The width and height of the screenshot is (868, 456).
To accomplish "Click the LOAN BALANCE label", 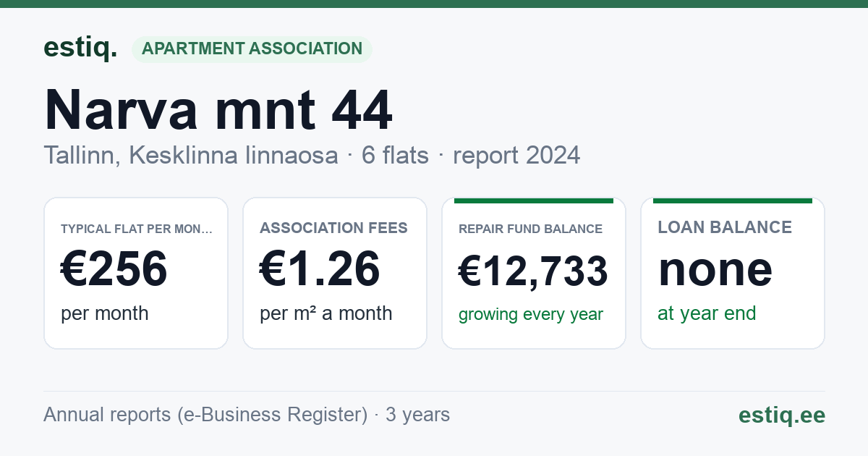I will (x=725, y=227).
